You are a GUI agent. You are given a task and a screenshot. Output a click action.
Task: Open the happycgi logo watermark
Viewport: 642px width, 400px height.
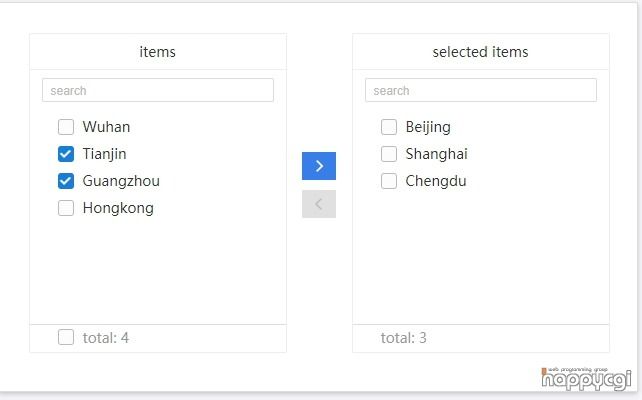(x=586, y=379)
